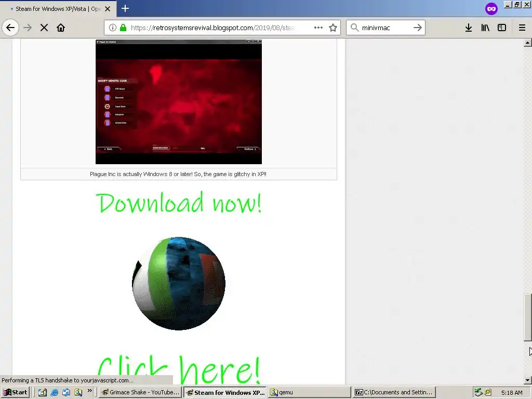Bookmark this page with the star
Screen dimensions: 532x399
(x=333, y=28)
